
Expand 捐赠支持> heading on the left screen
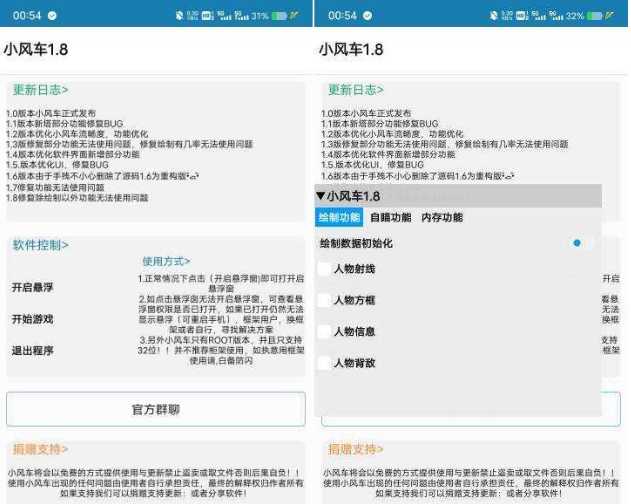pyautogui.click(x=40, y=449)
